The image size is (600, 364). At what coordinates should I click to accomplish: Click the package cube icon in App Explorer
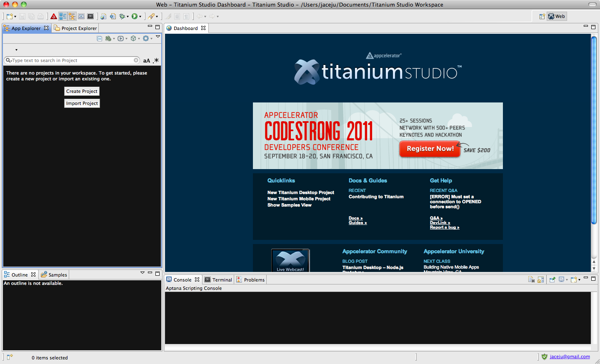coord(133,38)
